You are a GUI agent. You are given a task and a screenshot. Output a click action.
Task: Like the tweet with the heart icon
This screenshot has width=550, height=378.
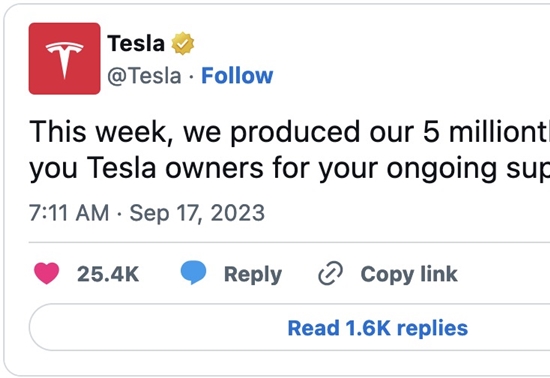47,273
